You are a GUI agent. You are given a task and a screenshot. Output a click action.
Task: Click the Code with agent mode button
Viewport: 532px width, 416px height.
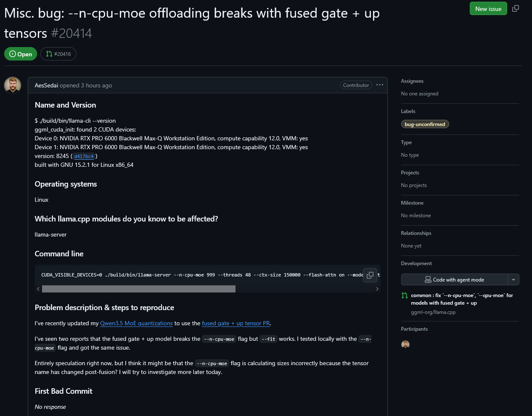click(x=455, y=279)
